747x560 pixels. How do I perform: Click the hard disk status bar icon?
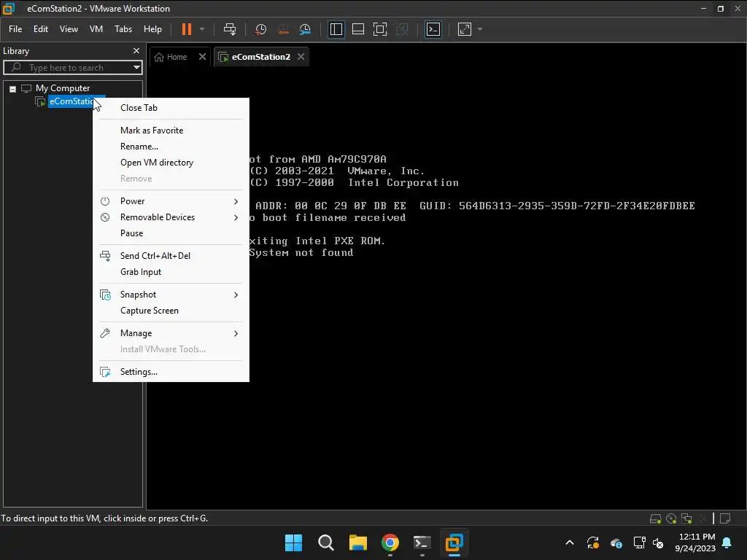click(656, 518)
